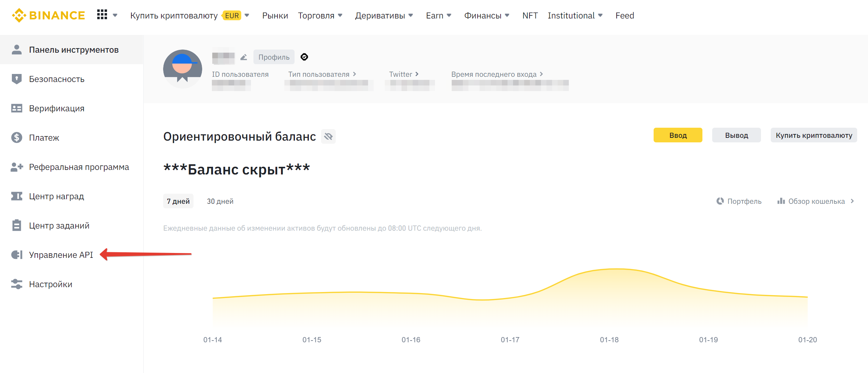Select the 30 дней tab
The height and width of the screenshot is (373, 868).
pos(220,201)
